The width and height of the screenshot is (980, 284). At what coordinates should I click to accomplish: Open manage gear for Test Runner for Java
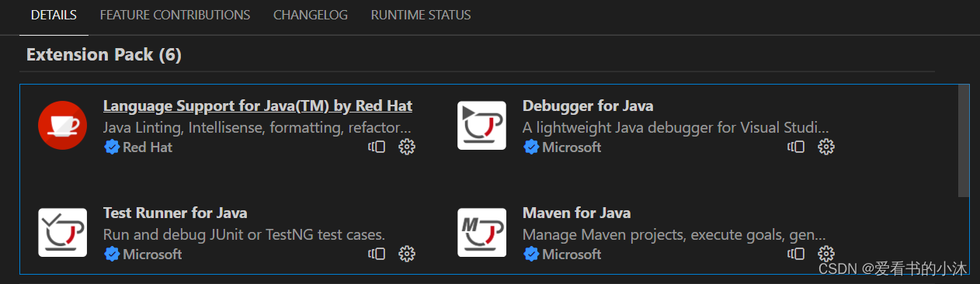(407, 254)
